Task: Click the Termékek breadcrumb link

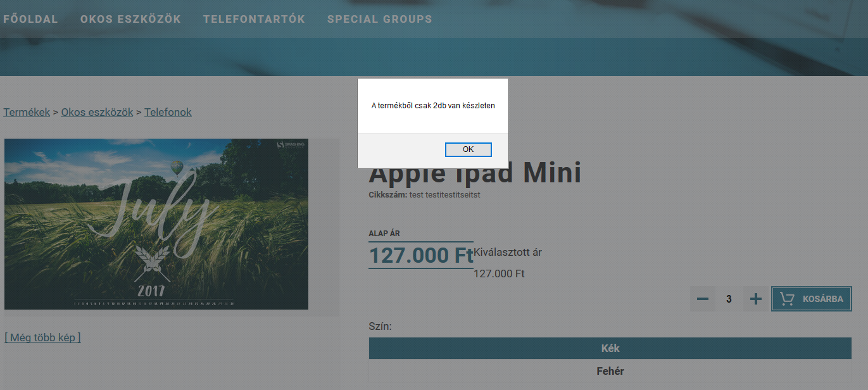Action: [x=27, y=112]
